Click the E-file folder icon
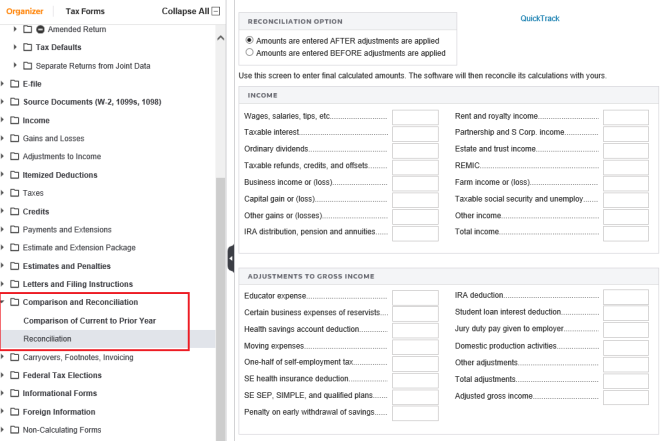This screenshot has width=663, height=441. point(14,84)
